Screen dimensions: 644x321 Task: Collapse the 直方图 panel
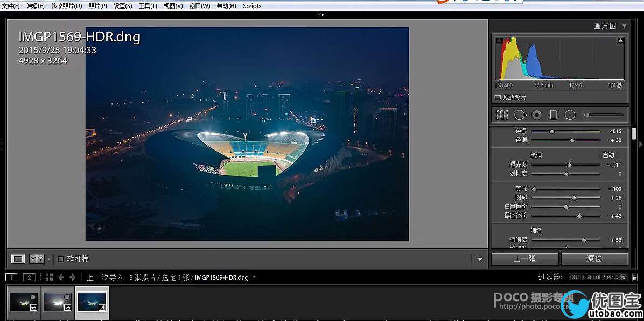click(624, 26)
